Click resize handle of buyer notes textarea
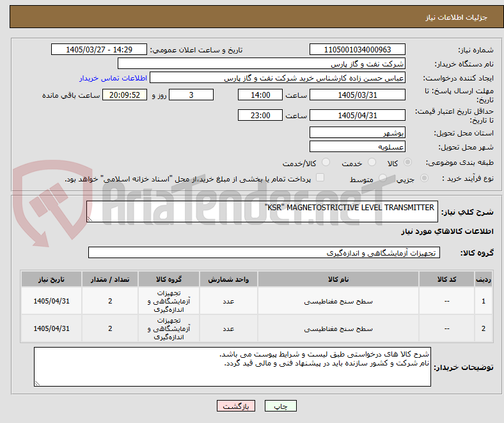504x423 pixels. [37, 383]
